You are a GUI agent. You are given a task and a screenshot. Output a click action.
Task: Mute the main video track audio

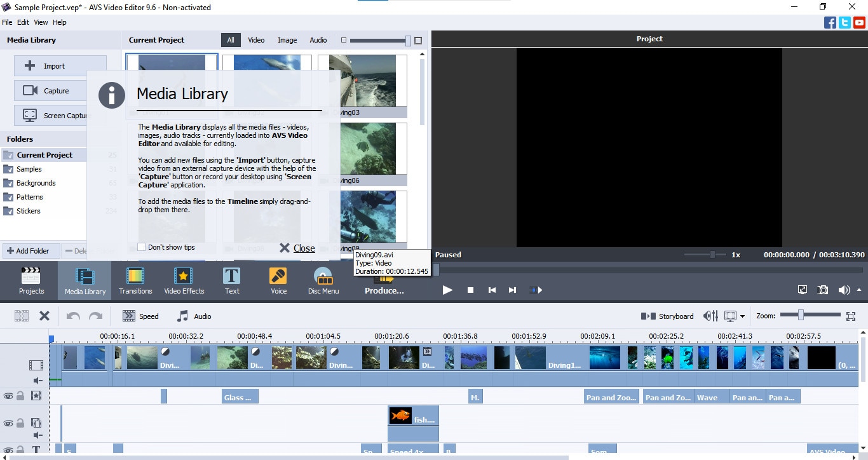[x=37, y=381]
